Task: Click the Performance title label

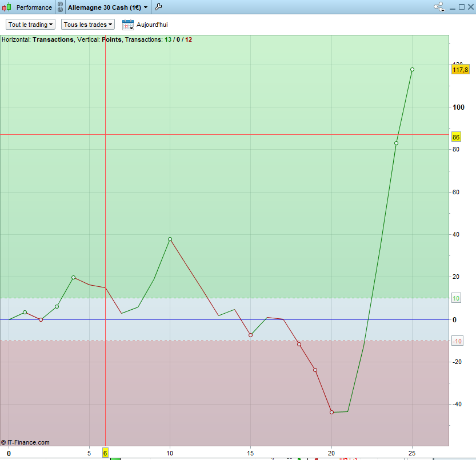Action: pos(34,7)
